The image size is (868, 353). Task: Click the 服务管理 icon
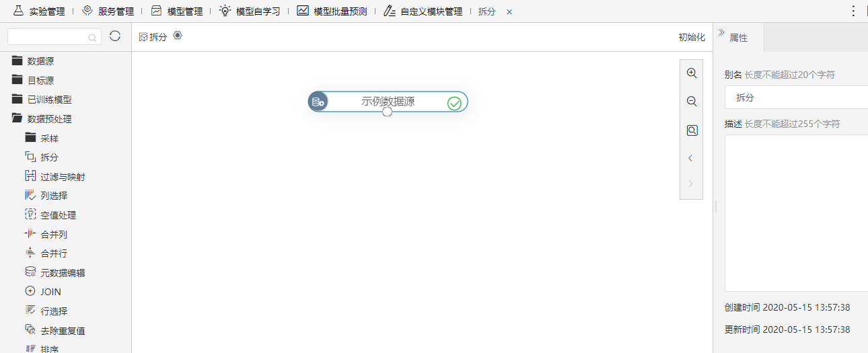tap(87, 11)
